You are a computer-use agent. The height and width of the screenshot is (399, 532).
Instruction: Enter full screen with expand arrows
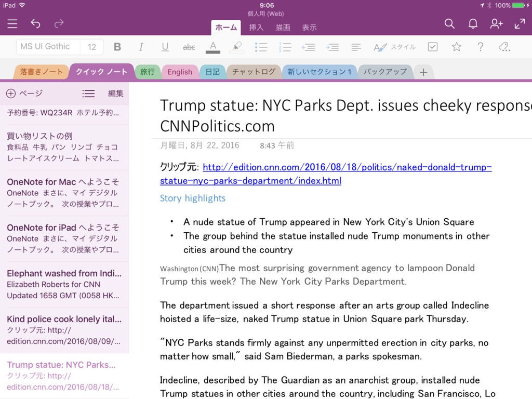pos(520,23)
